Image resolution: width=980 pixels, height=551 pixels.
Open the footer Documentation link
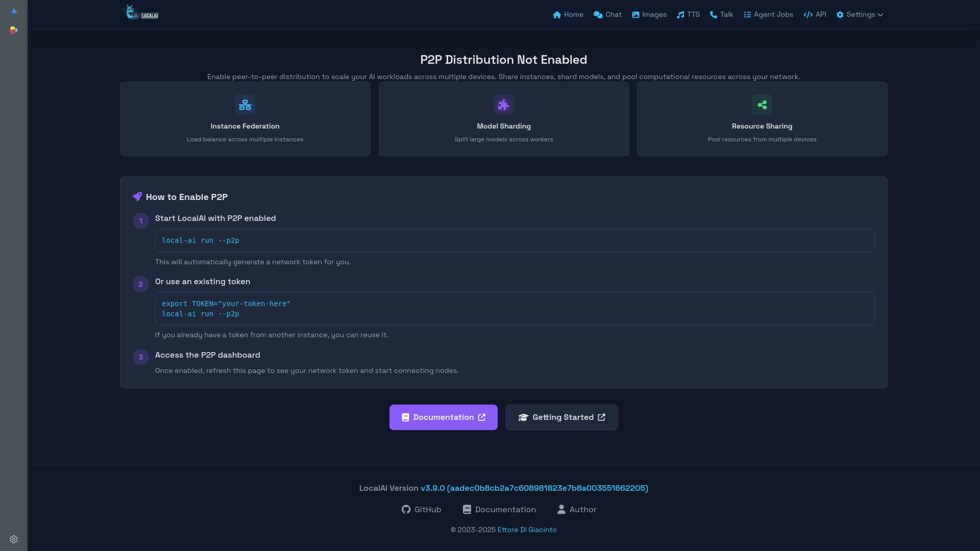pyautogui.click(x=499, y=509)
